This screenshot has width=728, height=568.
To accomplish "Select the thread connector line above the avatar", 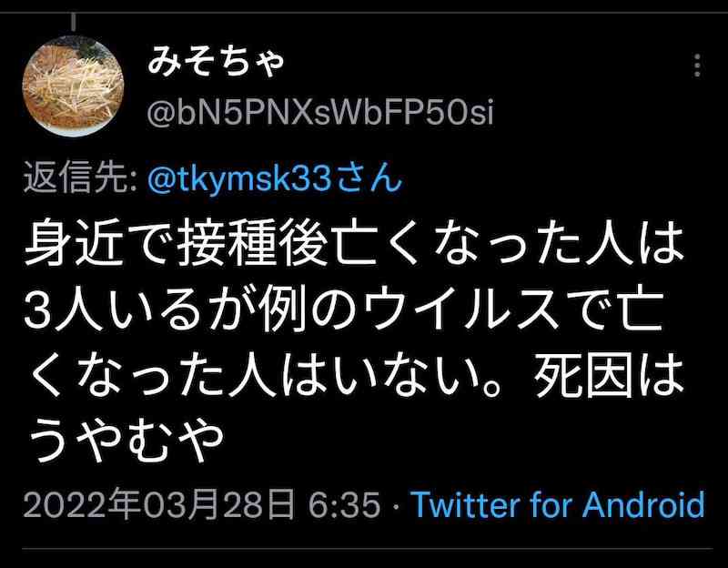I will pyautogui.click(x=74, y=22).
